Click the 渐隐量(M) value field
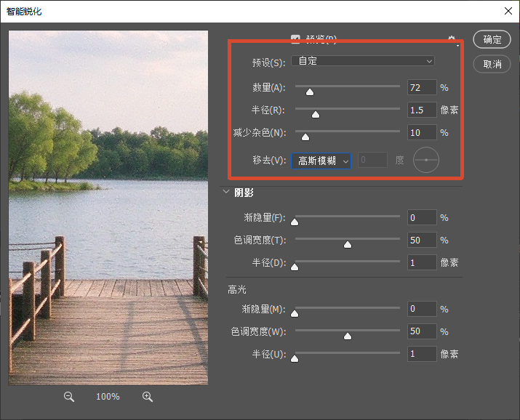 pyautogui.click(x=422, y=309)
